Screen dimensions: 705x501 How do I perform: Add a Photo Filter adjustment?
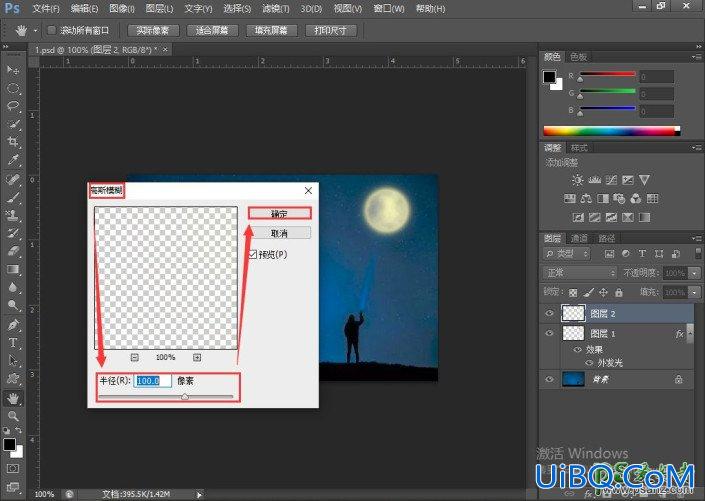pos(619,199)
